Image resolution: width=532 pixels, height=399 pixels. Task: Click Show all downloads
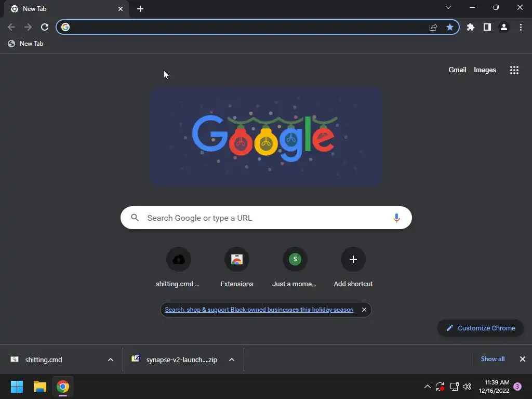[493, 359]
